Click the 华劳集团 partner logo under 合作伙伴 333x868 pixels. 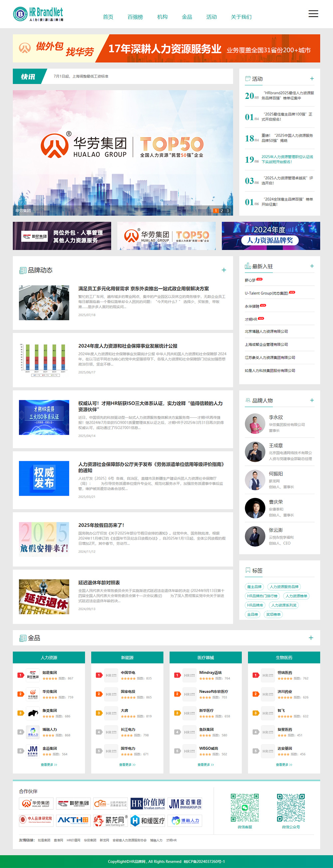pos(36,804)
